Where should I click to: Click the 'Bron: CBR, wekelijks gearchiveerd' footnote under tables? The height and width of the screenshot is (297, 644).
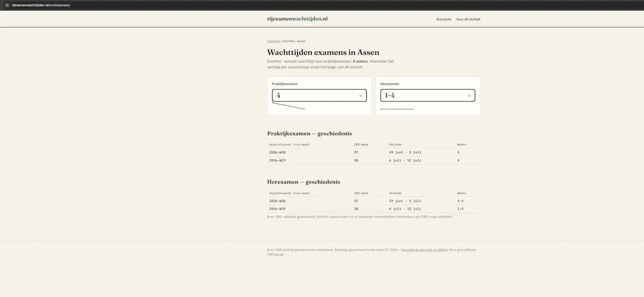coord(359,217)
